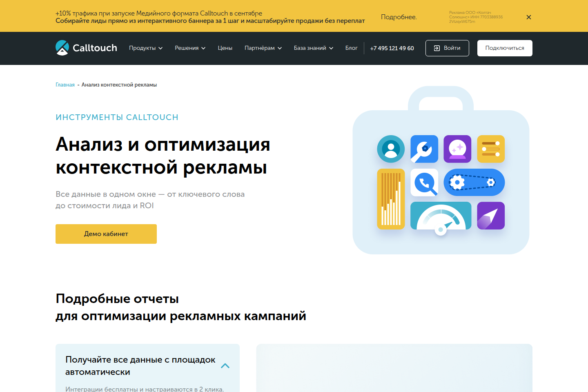This screenshot has width=588, height=392.
Task: Click the Войти button
Action: (447, 48)
